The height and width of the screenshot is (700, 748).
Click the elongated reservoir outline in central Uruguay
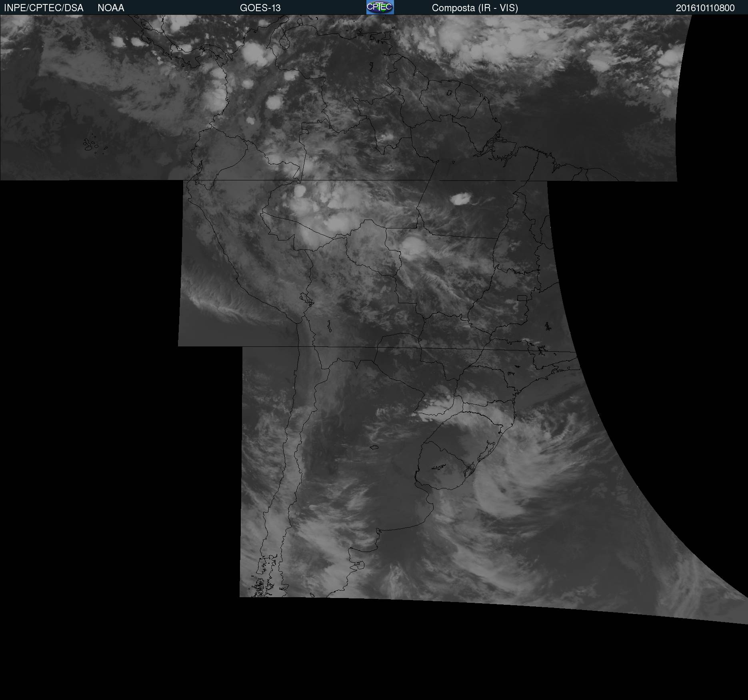pyautogui.click(x=439, y=467)
